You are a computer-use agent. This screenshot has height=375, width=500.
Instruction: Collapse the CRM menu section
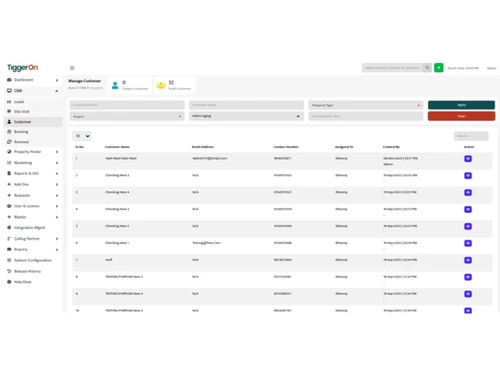(x=57, y=91)
